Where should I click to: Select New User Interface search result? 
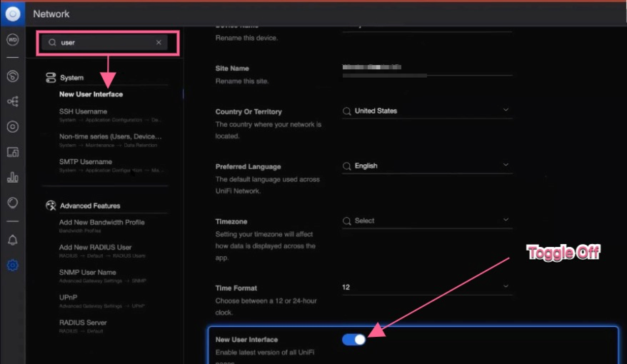point(91,94)
